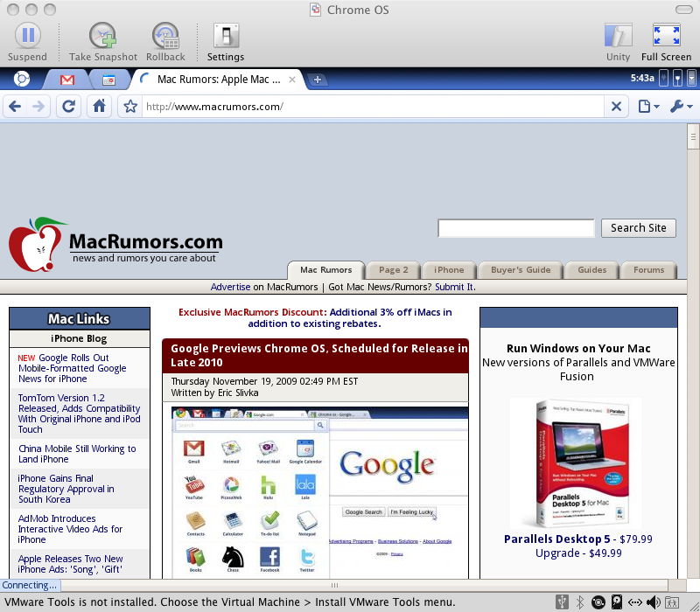Viewport: 700px width, 612px height.
Task: Click the sound speaker icon in status bar
Action: [653, 602]
